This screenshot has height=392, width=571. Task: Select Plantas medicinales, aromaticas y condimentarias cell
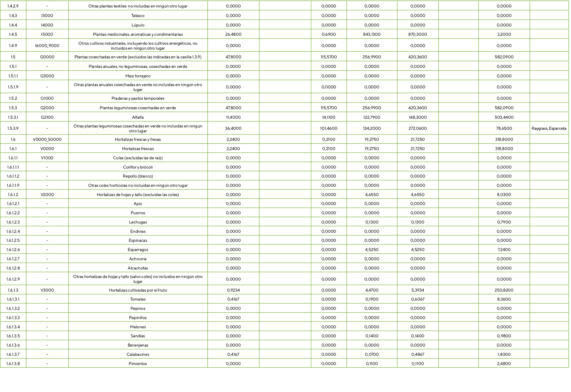pyautogui.click(x=138, y=34)
